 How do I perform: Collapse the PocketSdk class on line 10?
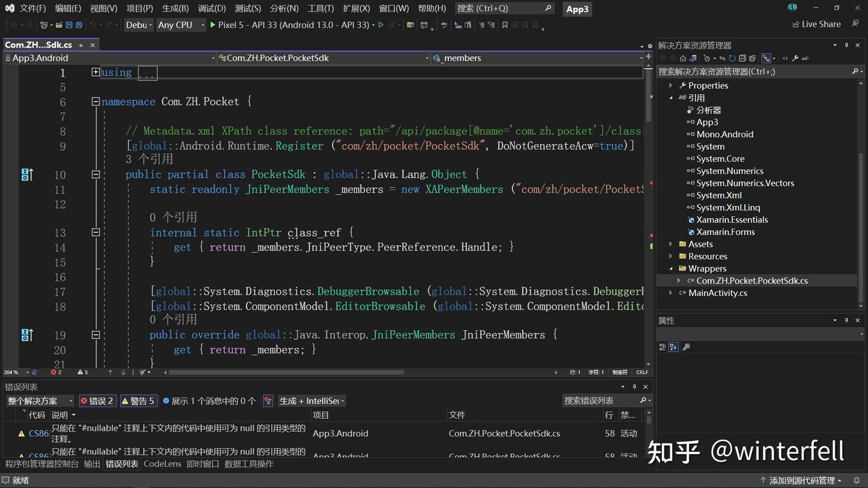(x=95, y=175)
